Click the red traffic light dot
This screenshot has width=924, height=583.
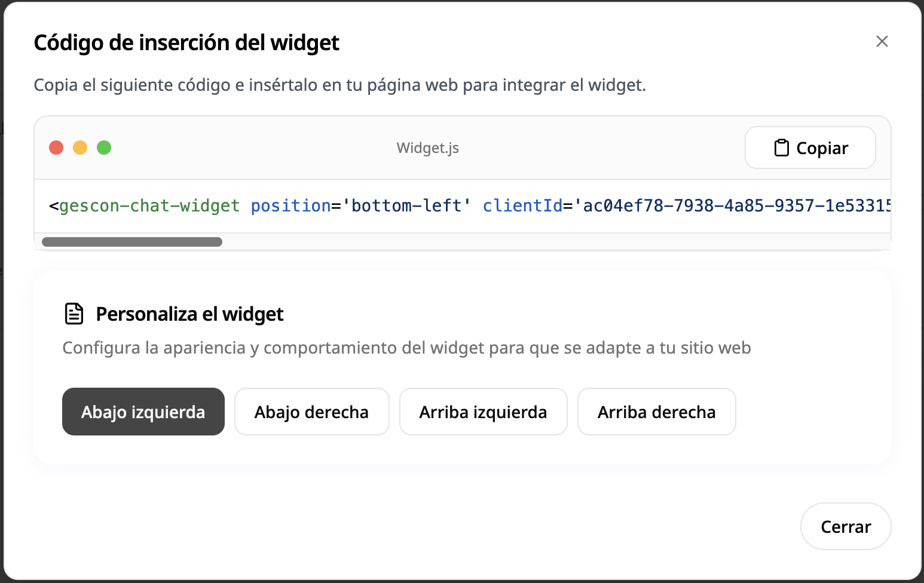pos(57,148)
